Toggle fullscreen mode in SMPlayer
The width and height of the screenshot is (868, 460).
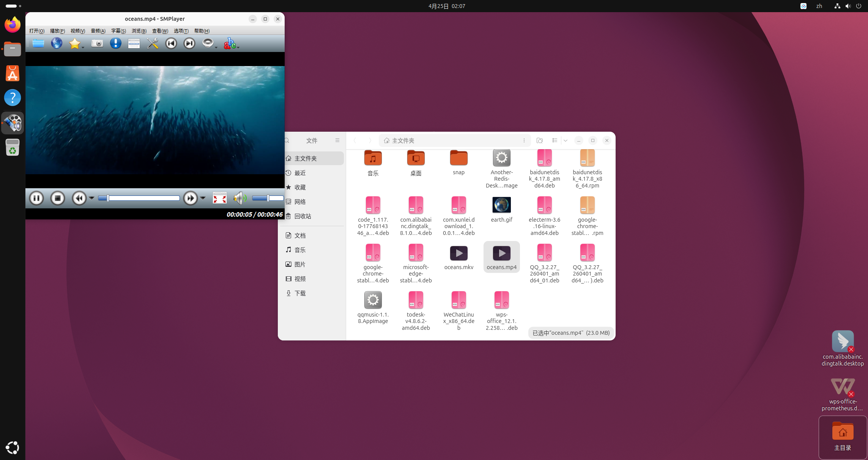219,198
